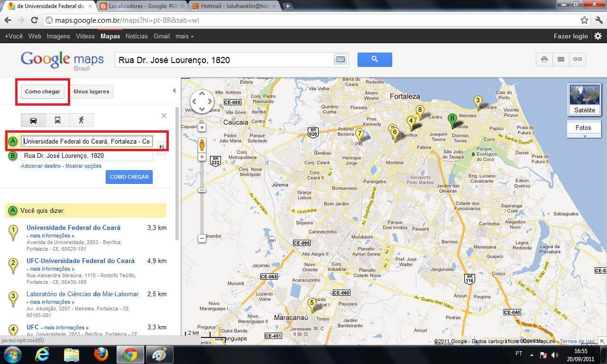607x364 pixels.
Task: Click the map pan navigation control
Action: click(202, 101)
